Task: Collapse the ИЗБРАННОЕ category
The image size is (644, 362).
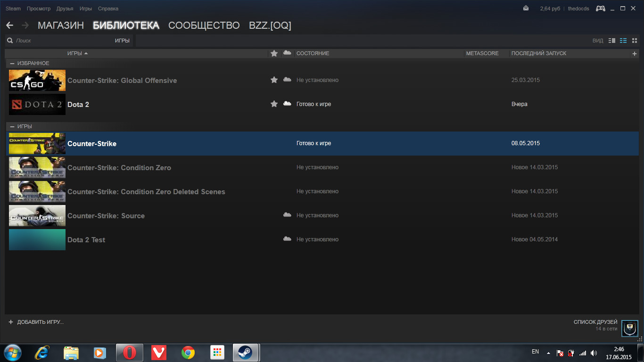Action: coord(12,63)
